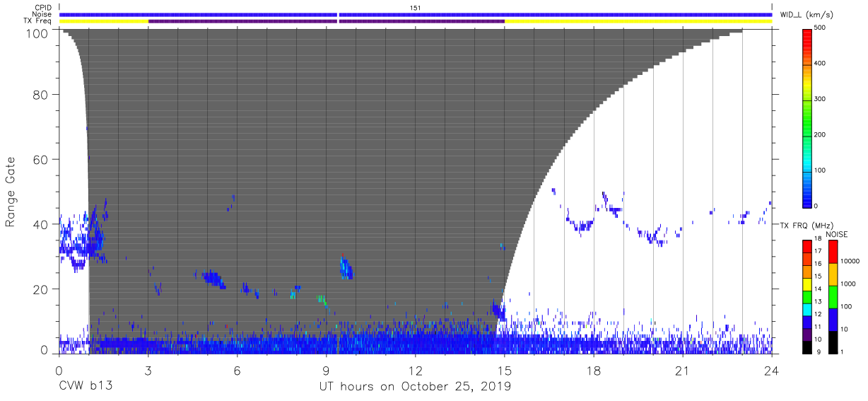Image resolution: width=868 pixels, height=401 pixels.
Task: Select the 10000 tick on the NOISE legend
Action: tap(850, 261)
